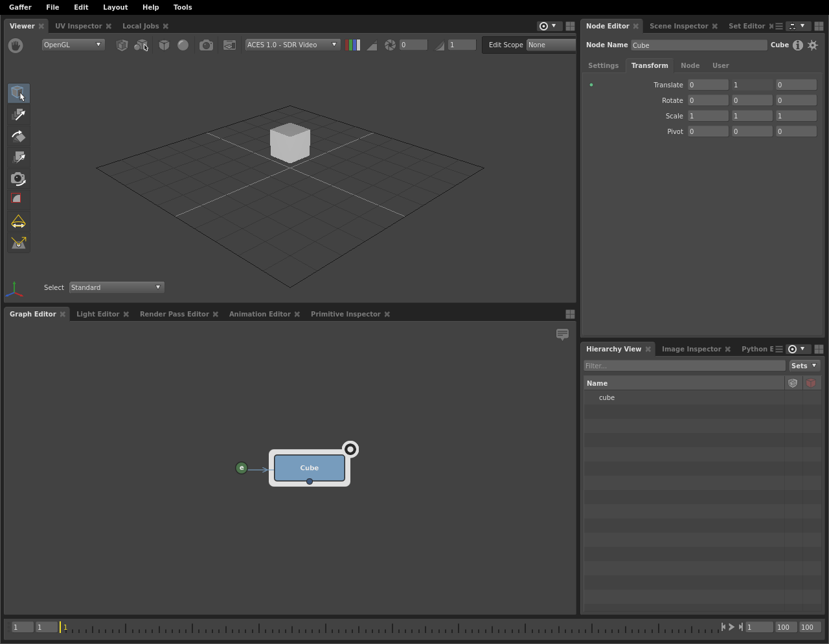Click the graph annotations comment icon
This screenshot has height=644, width=829.
click(562, 334)
